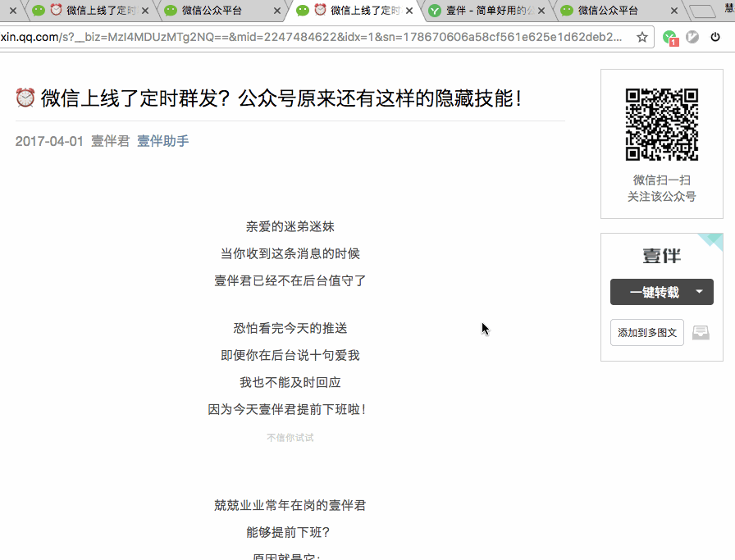Click the 壹伴 logo in sidebar
The height and width of the screenshot is (560, 735).
661,256
